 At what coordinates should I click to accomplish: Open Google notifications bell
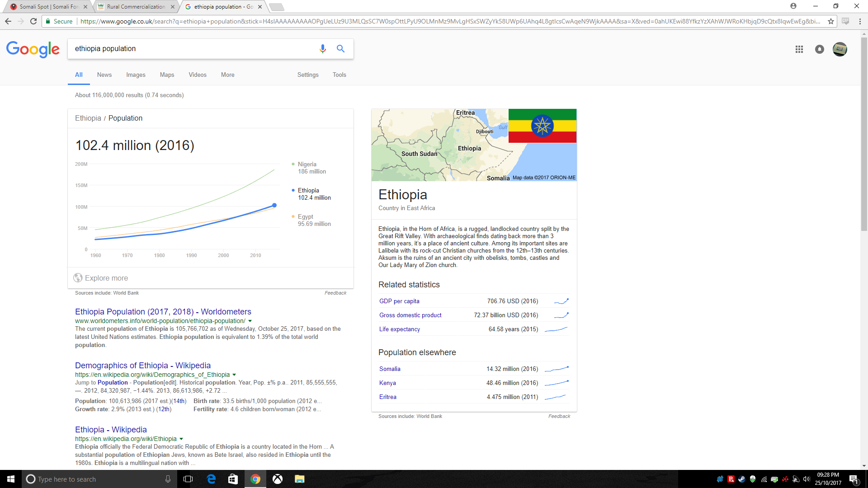tap(820, 49)
